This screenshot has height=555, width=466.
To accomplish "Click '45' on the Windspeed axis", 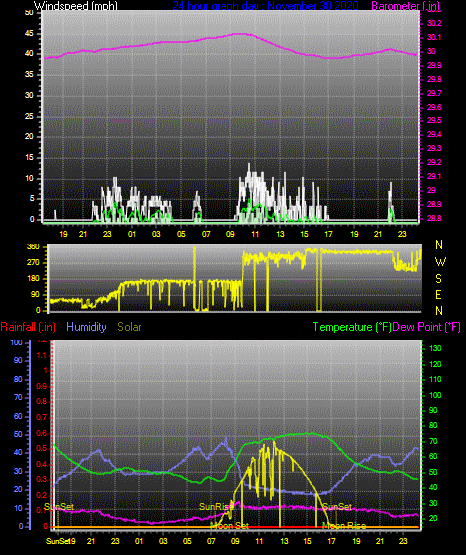I will (29, 34).
